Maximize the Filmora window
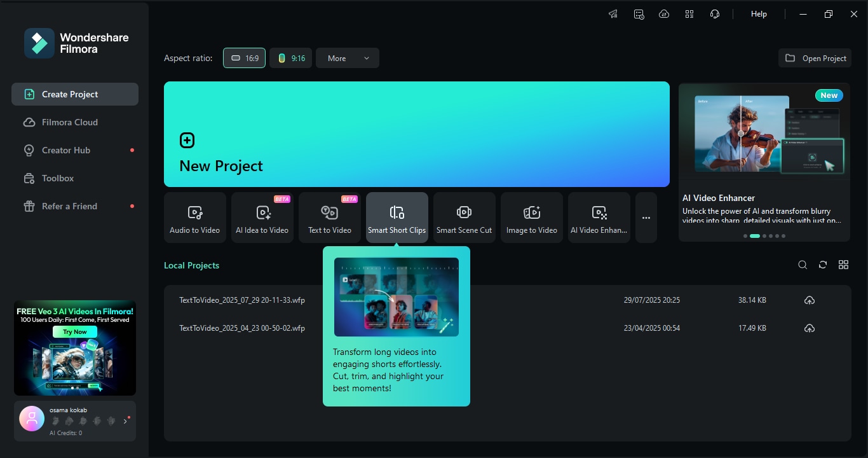Image resolution: width=868 pixels, height=458 pixels. [x=829, y=14]
